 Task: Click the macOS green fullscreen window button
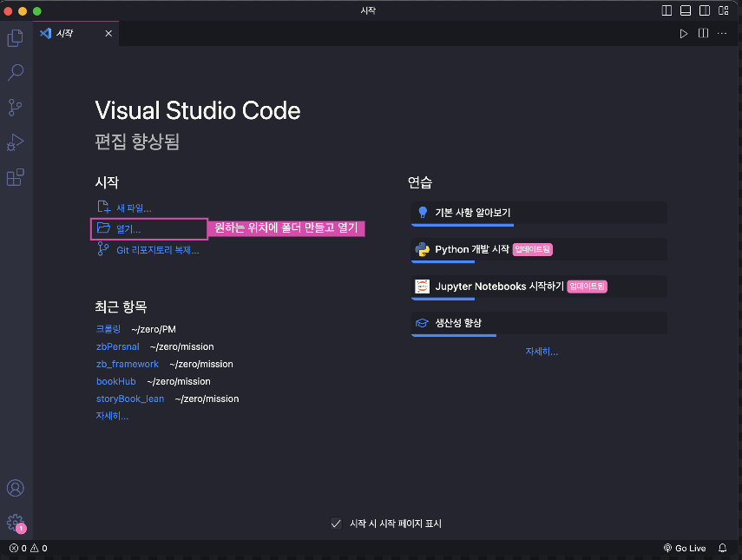[37, 11]
